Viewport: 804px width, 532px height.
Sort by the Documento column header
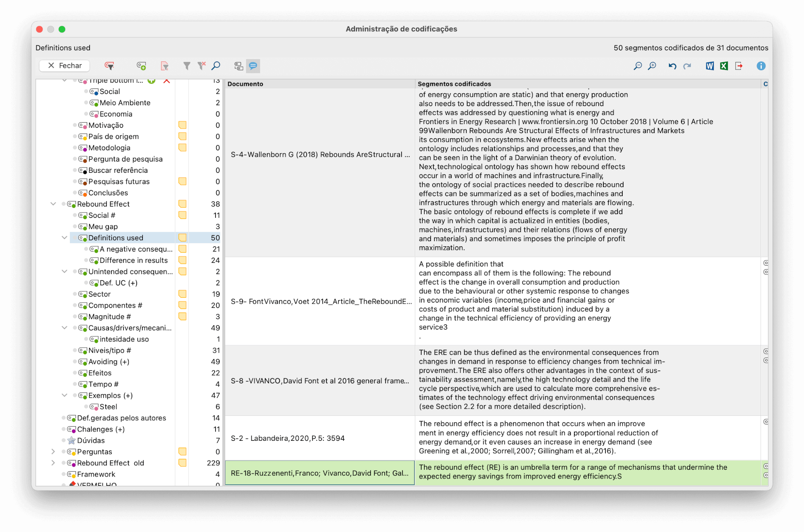tap(320, 84)
